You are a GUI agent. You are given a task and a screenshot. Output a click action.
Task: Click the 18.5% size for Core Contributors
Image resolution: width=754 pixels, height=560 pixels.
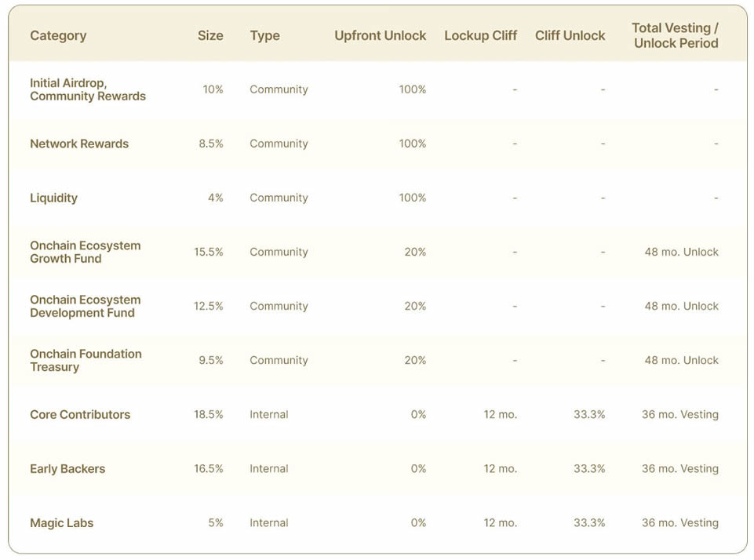click(208, 414)
